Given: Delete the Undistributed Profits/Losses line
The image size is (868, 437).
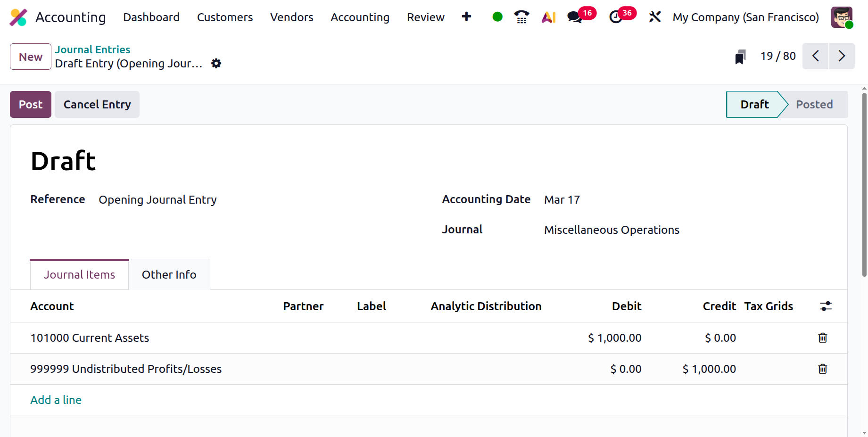Looking at the screenshot, I should click(823, 369).
